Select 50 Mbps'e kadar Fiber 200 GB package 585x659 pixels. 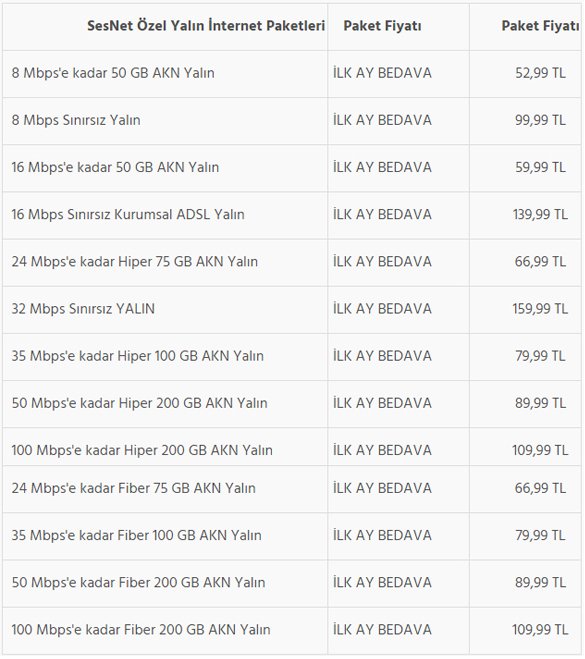[138, 583]
